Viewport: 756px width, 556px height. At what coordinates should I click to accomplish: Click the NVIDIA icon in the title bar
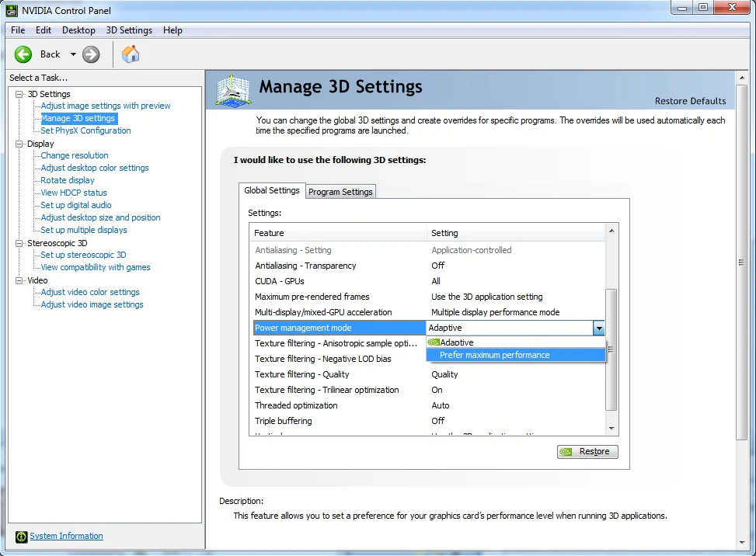tap(9, 10)
